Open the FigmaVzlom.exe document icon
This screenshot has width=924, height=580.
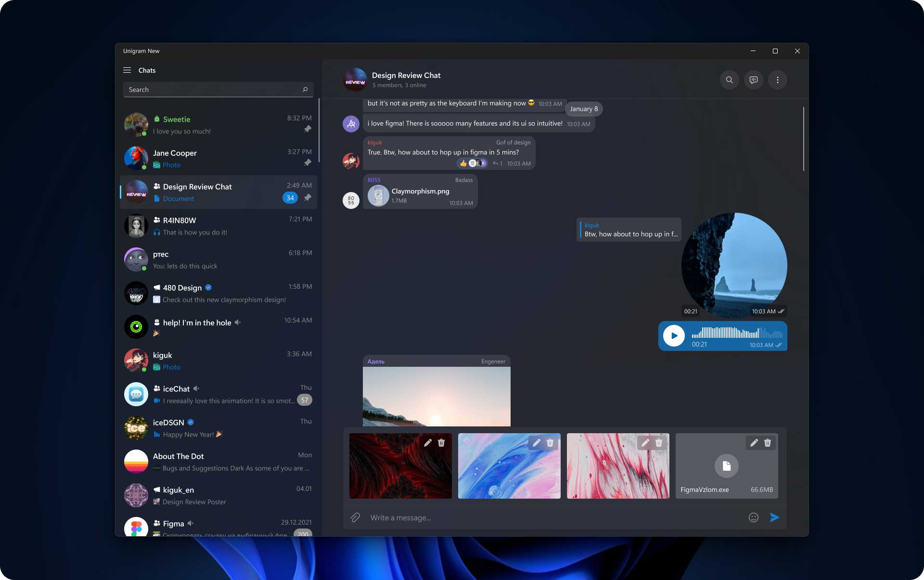coord(727,466)
